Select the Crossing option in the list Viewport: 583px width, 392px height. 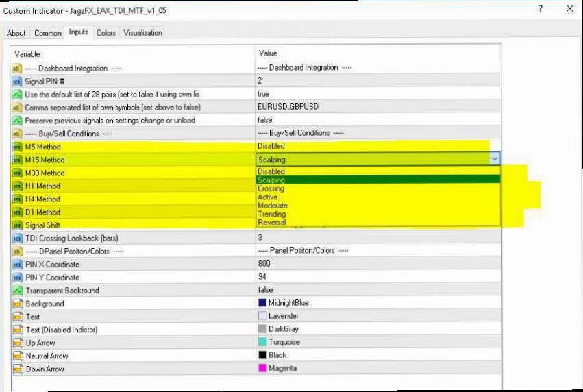tap(271, 188)
